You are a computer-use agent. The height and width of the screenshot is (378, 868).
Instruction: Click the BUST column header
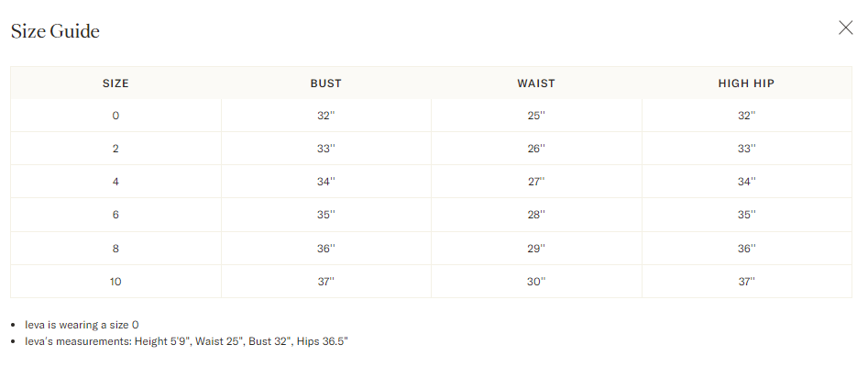325,83
